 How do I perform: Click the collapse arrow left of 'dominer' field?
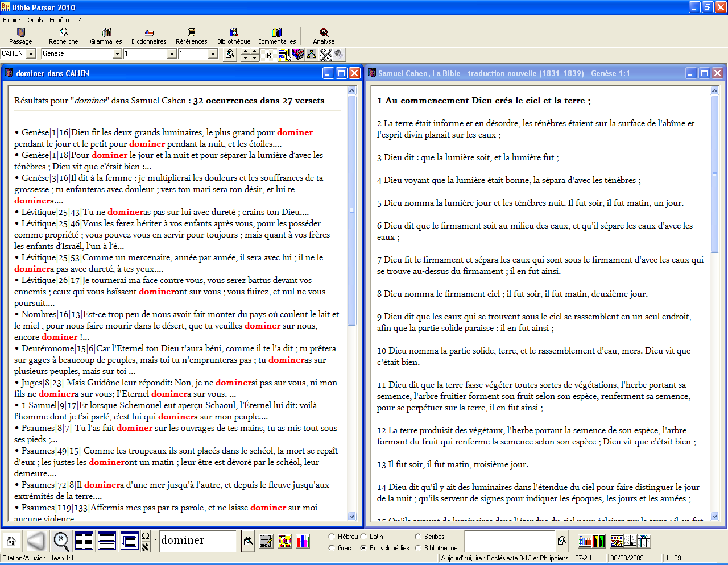click(155, 541)
